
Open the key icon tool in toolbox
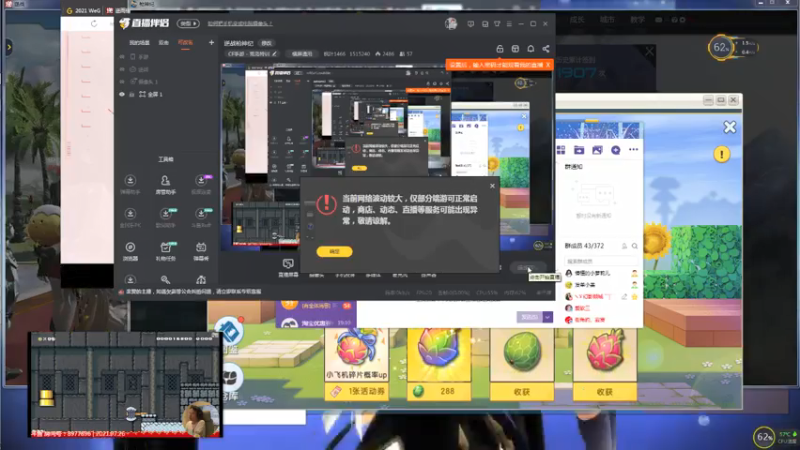(165, 280)
